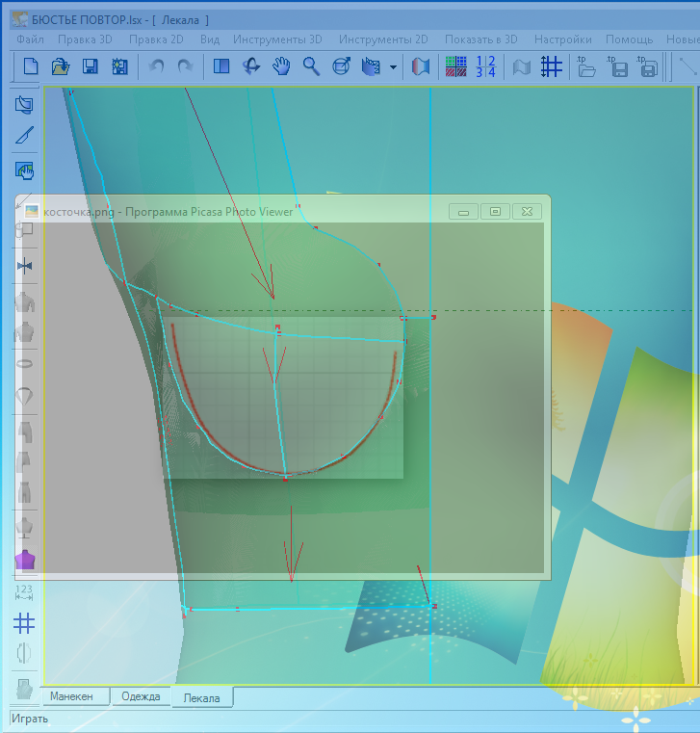This screenshot has width=700, height=733.
Task: Click the Играть status bar text
Action: coord(30,719)
